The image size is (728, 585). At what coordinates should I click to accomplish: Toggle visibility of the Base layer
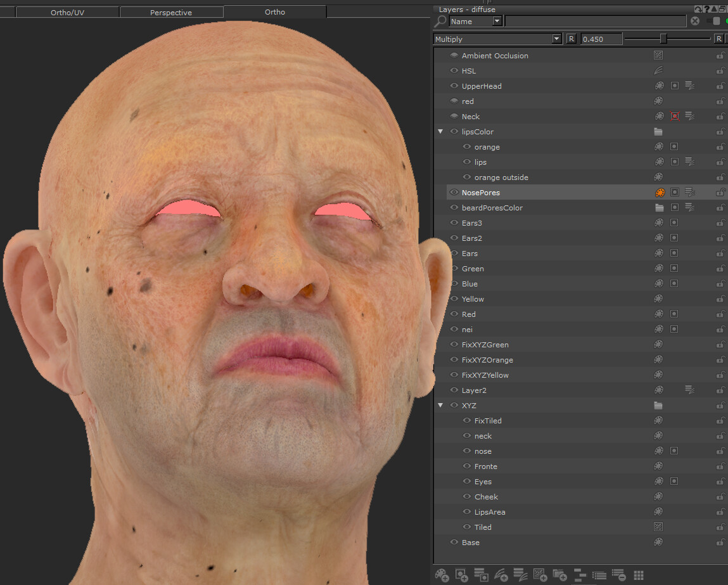(454, 543)
